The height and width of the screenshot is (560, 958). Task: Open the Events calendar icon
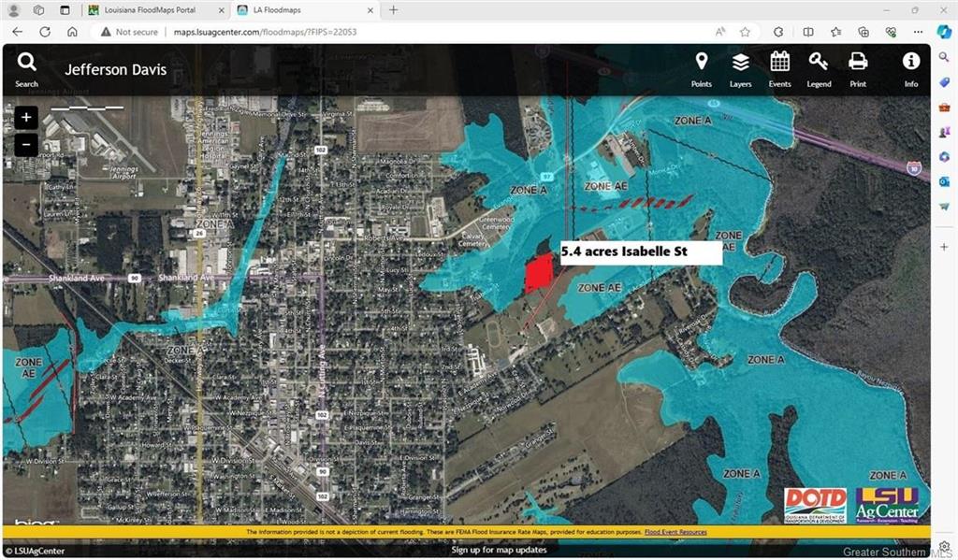[779, 68]
